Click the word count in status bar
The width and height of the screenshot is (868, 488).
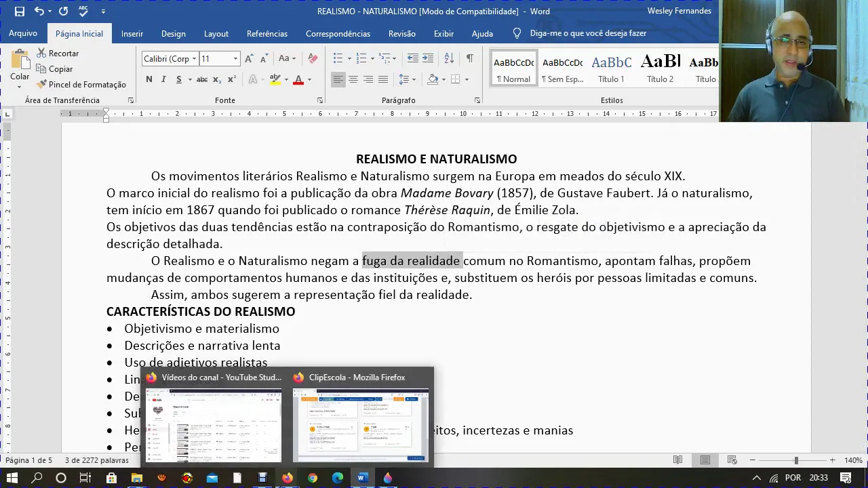97,460
